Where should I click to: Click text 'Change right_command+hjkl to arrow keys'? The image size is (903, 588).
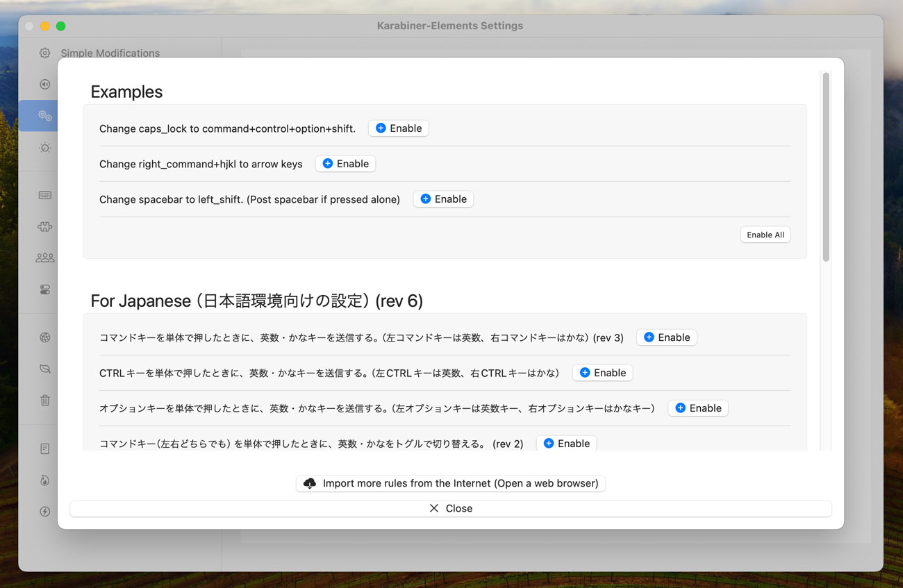coord(201,164)
